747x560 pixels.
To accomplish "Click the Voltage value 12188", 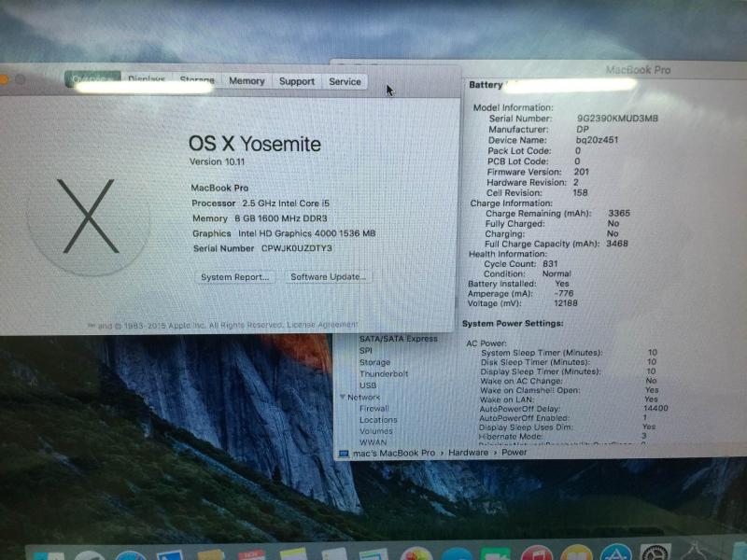I will point(566,303).
